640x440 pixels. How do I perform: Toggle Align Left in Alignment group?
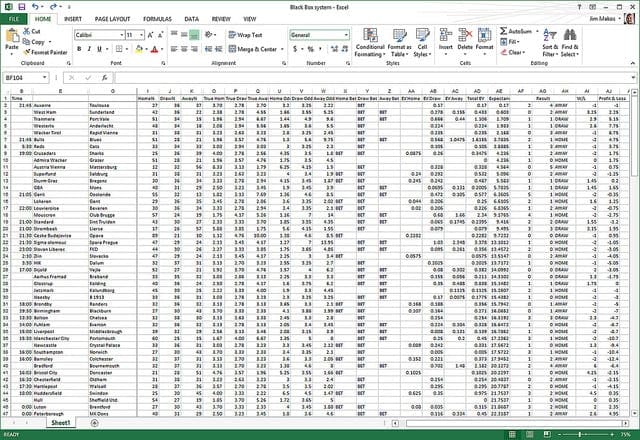pos(174,49)
